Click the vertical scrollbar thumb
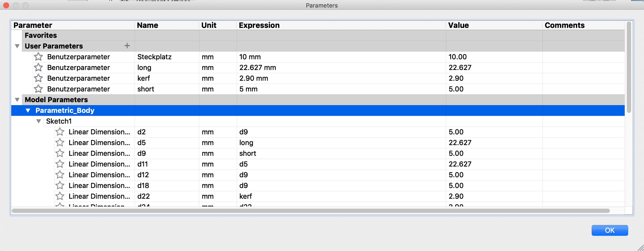 tap(629, 67)
